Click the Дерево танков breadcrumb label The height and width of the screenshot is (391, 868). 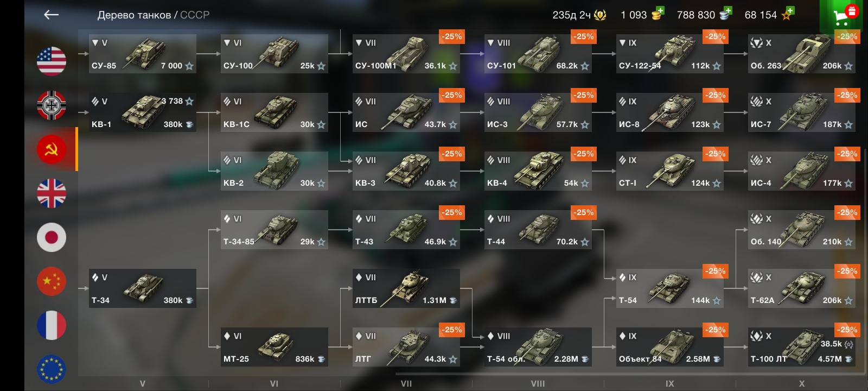click(134, 15)
